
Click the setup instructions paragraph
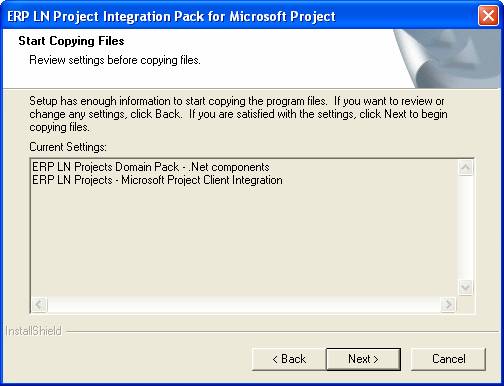pos(238,114)
